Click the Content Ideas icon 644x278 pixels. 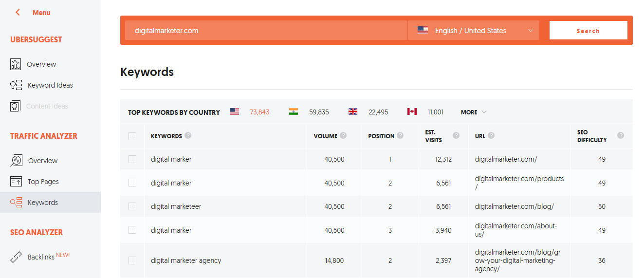point(16,106)
